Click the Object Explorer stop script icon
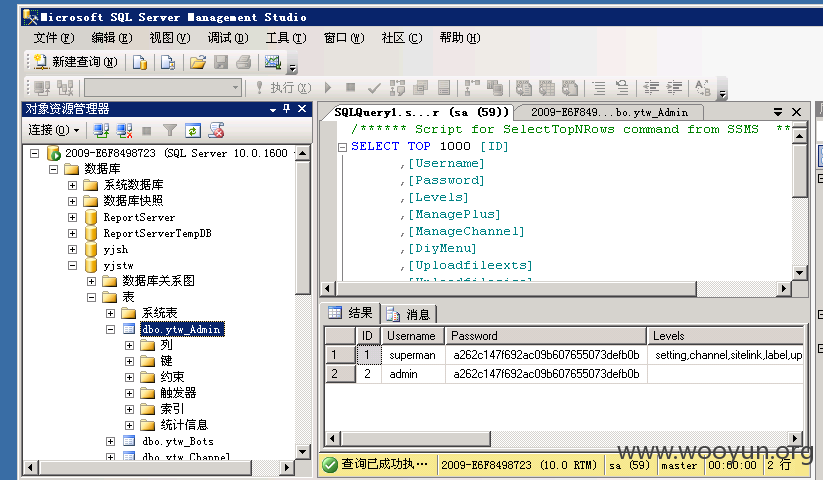The height and width of the screenshot is (480, 823). 216,130
